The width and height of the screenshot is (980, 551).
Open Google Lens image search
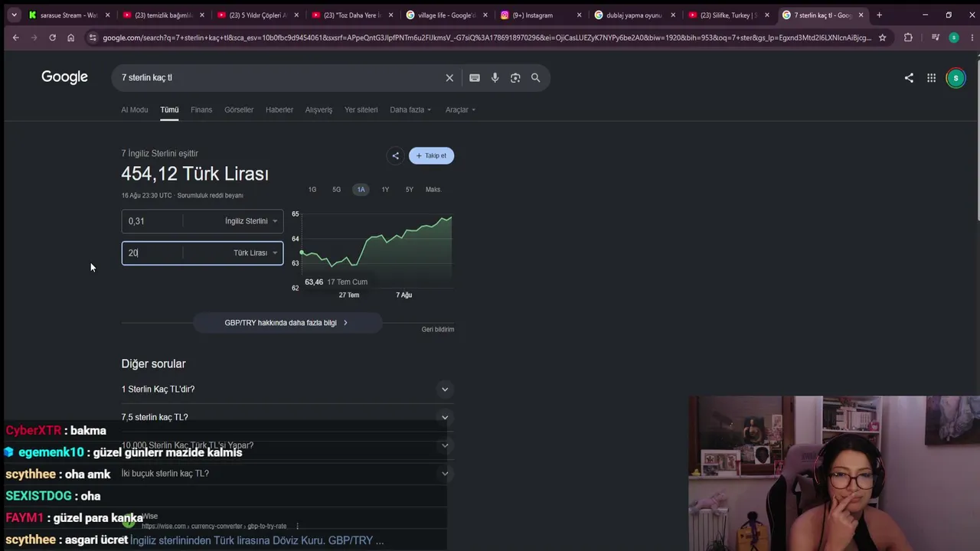click(x=515, y=77)
